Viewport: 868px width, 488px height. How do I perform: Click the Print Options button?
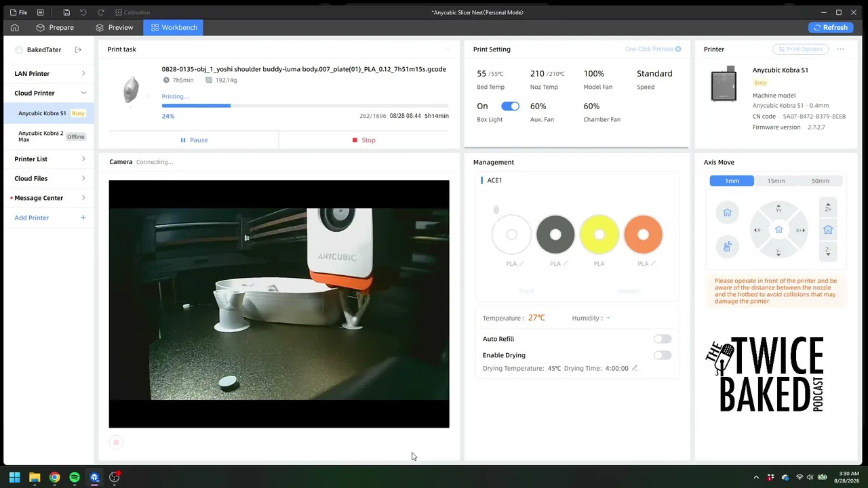click(800, 49)
